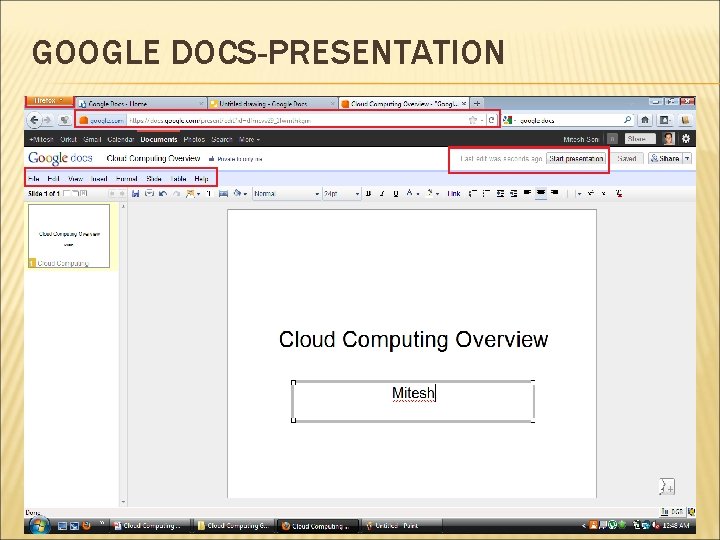Switch to the Google Docs - Home tab
Image resolution: width=720 pixels, height=540 pixels.
141,104
